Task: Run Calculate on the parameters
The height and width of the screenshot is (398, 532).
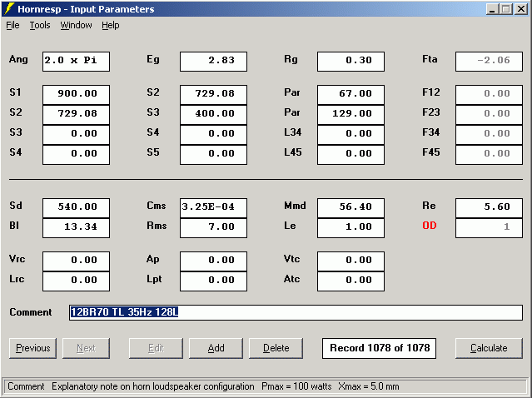Action: (x=489, y=348)
